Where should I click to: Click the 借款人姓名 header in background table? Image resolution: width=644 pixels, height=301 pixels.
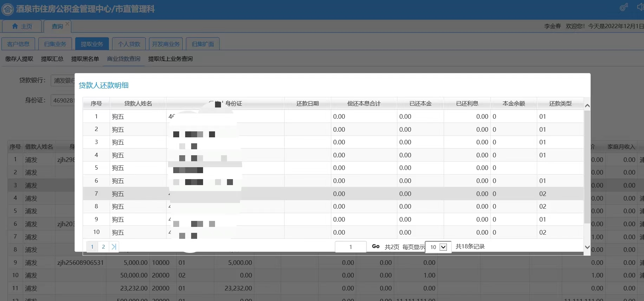tap(39, 147)
